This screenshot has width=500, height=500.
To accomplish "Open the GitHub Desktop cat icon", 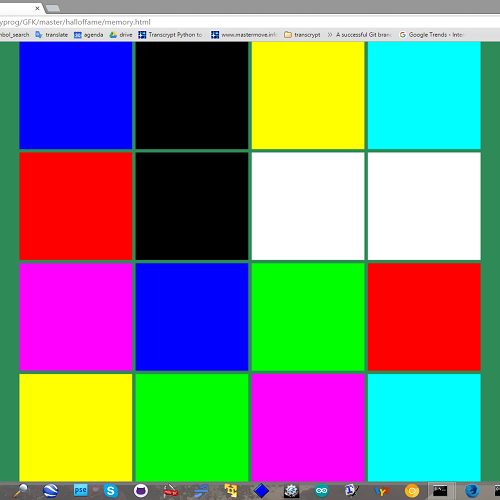I will [141, 491].
